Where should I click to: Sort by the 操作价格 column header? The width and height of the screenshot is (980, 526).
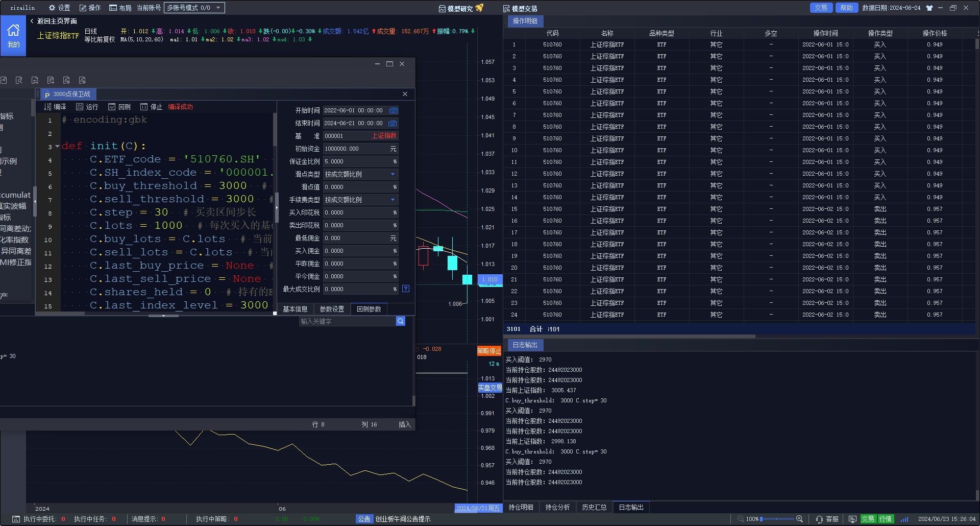coord(935,33)
